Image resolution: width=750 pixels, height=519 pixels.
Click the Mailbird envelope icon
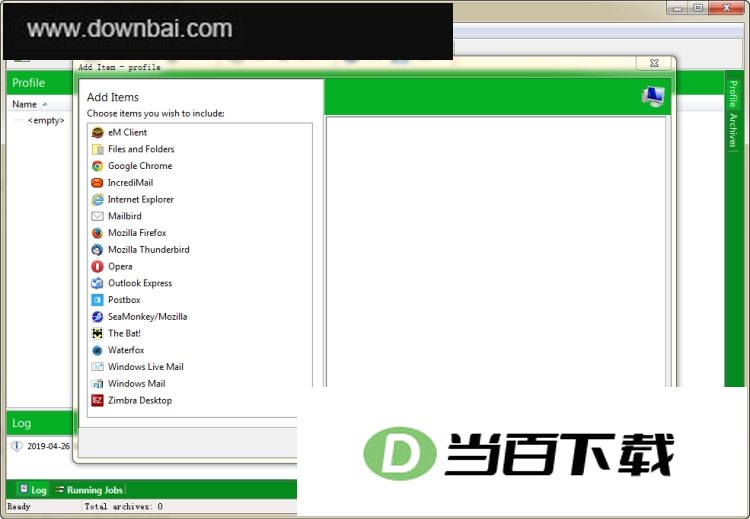tap(98, 216)
